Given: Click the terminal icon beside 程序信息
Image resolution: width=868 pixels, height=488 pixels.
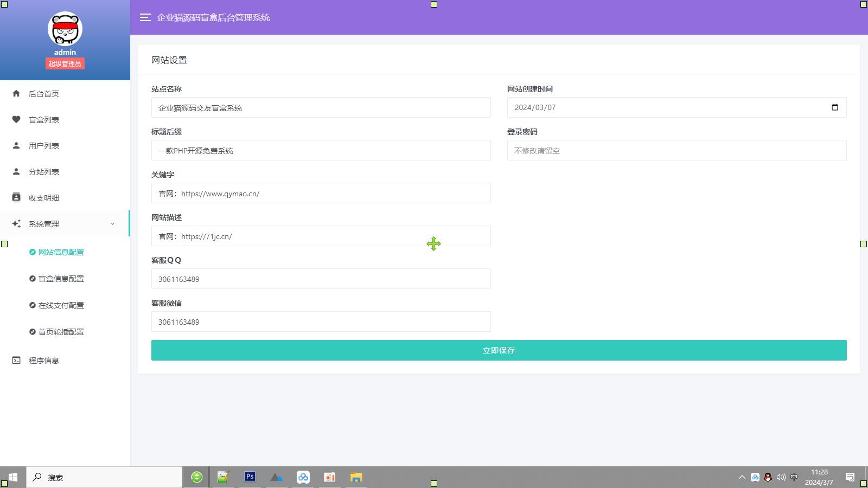Looking at the screenshot, I should [x=16, y=360].
